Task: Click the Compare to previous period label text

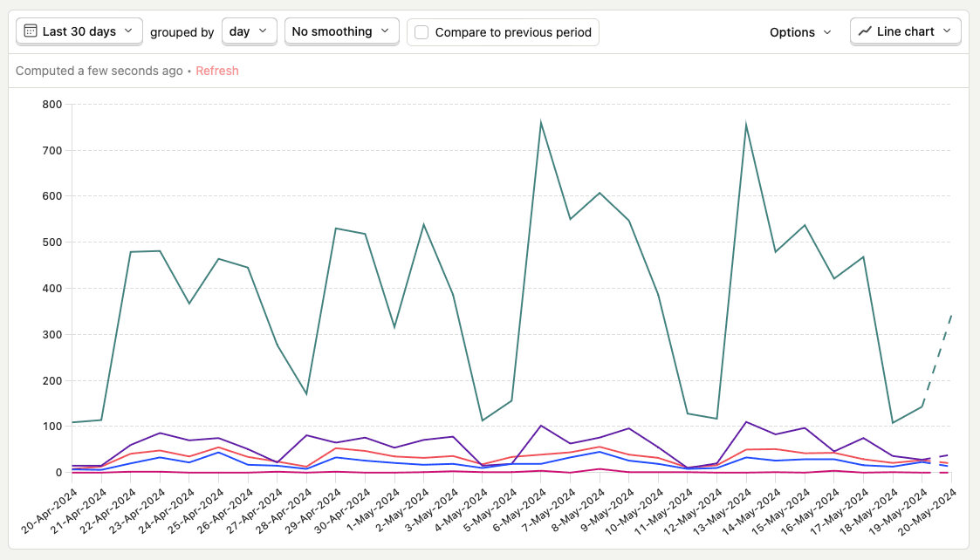Action: pyautogui.click(x=513, y=32)
